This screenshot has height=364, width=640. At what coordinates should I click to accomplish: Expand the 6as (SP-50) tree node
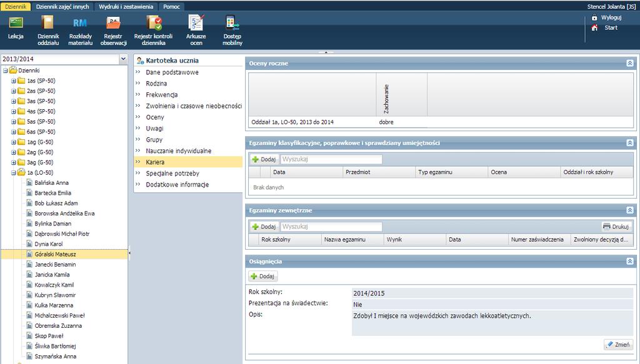click(x=14, y=132)
